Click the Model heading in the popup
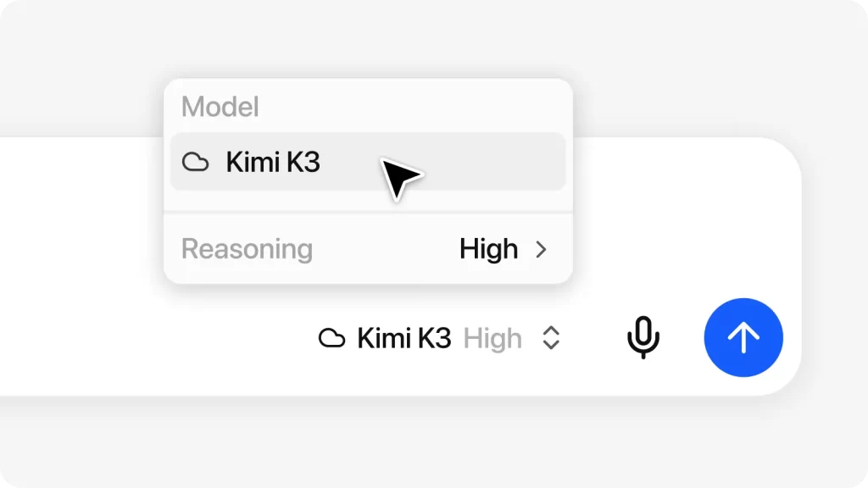Image resolution: width=868 pixels, height=488 pixels. [220, 107]
